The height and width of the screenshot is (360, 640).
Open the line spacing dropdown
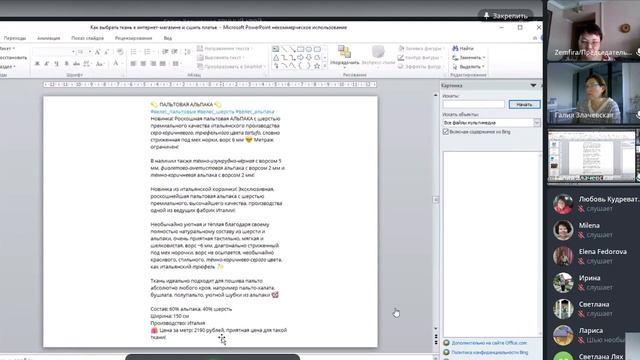coord(188,52)
